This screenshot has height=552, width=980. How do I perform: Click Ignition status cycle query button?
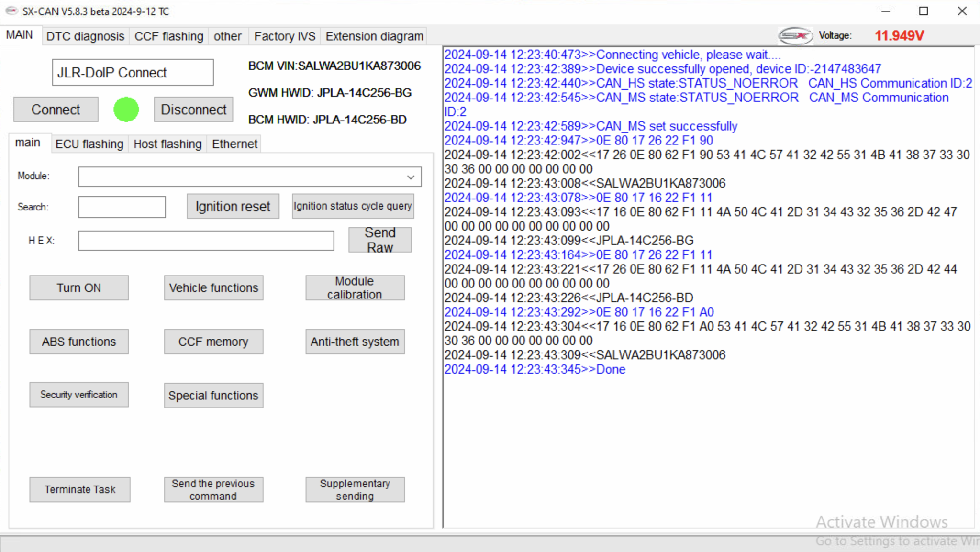point(353,206)
